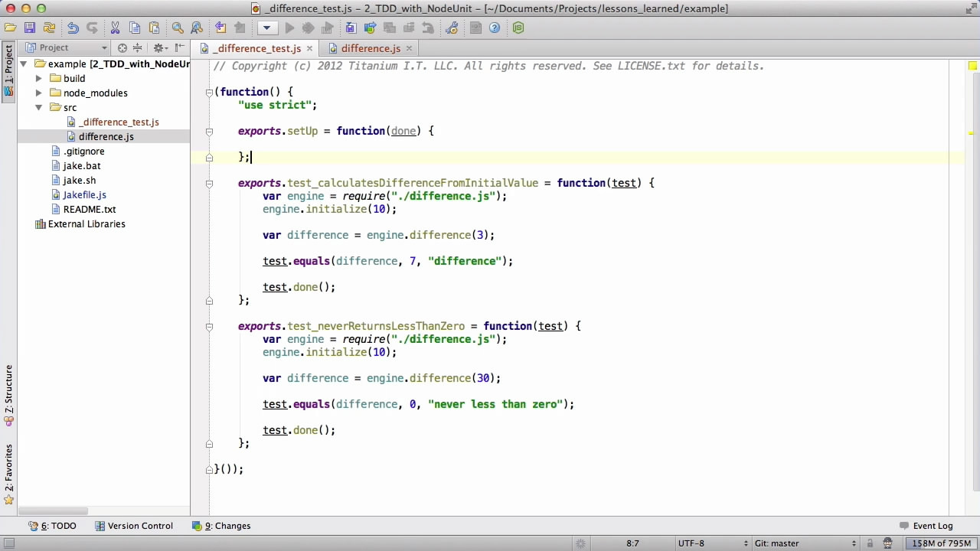This screenshot has height=551, width=980.
Task: Fold the setUp function block
Action: (209, 131)
